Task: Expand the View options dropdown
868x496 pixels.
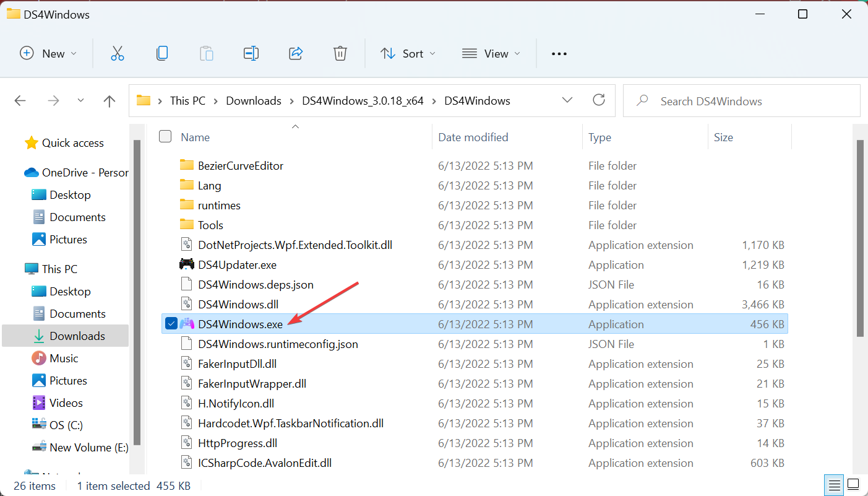Action: point(490,53)
